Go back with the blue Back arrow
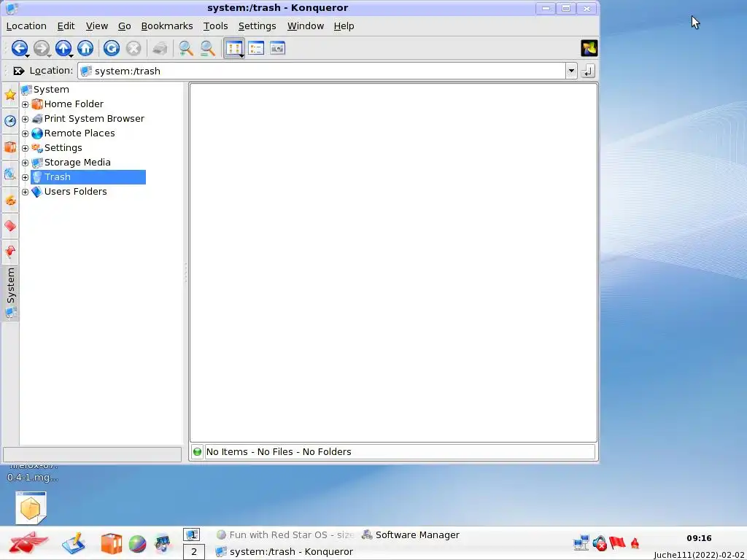 click(19, 48)
